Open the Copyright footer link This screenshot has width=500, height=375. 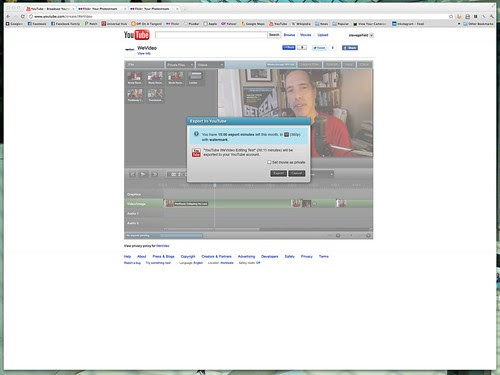pyautogui.click(x=188, y=256)
